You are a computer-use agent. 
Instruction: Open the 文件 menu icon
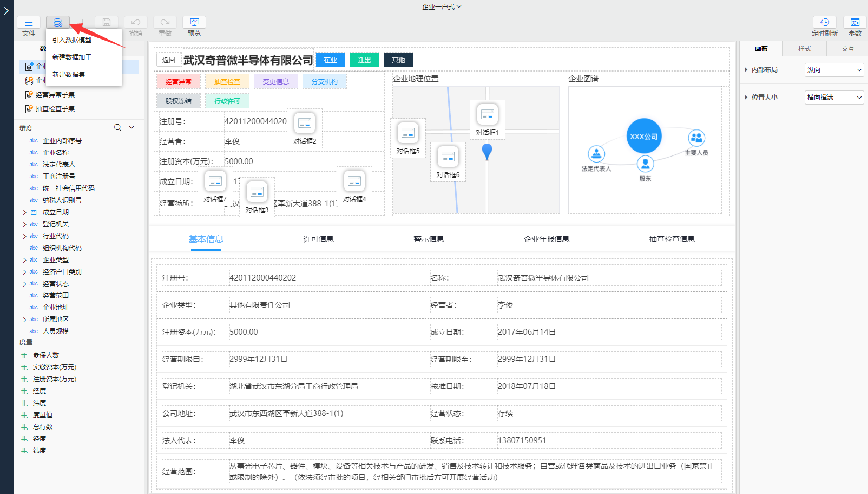29,22
